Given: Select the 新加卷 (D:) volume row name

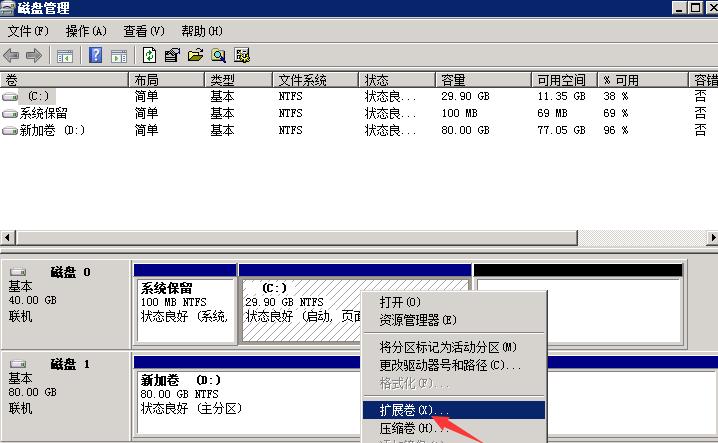Looking at the screenshot, I should coord(52,131).
